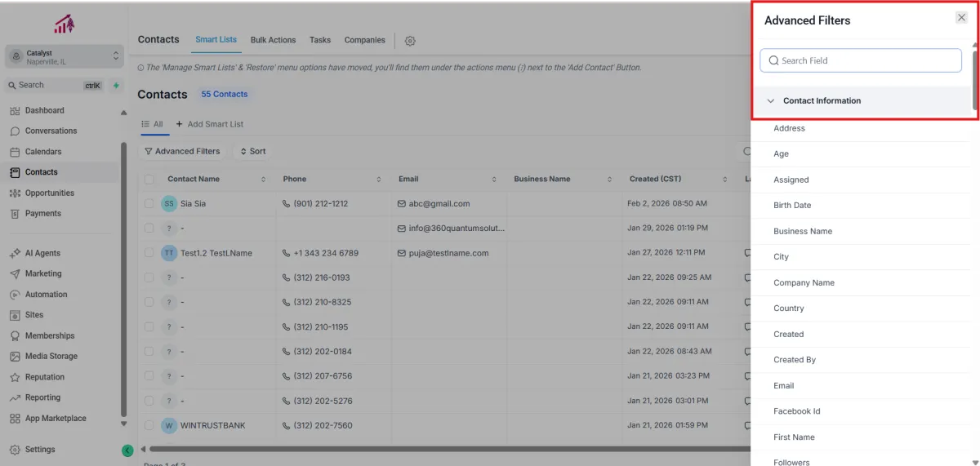Go to the Tasks tab

pyautogui.click(x=320, y=40)
